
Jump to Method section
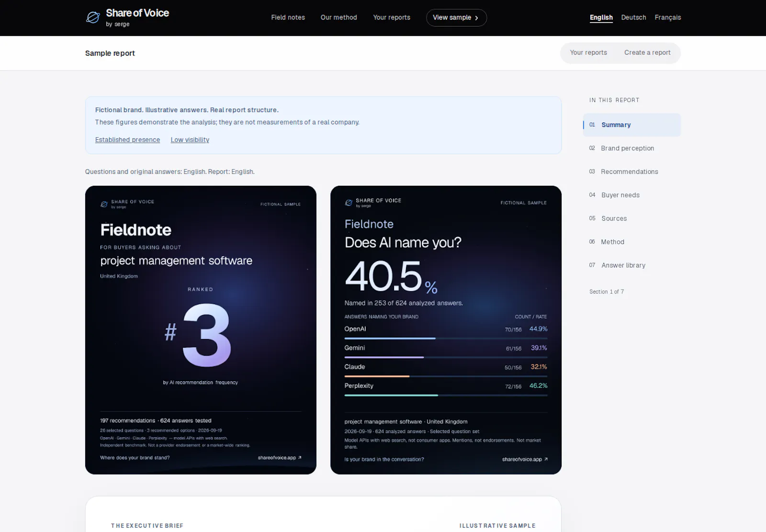tap(631, 242)
